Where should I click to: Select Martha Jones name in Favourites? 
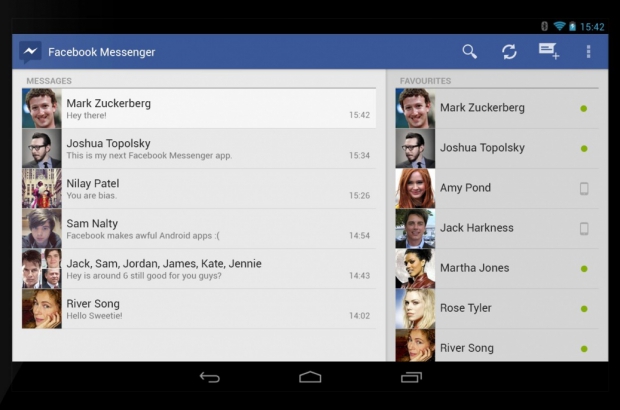[x=474, y=268]
